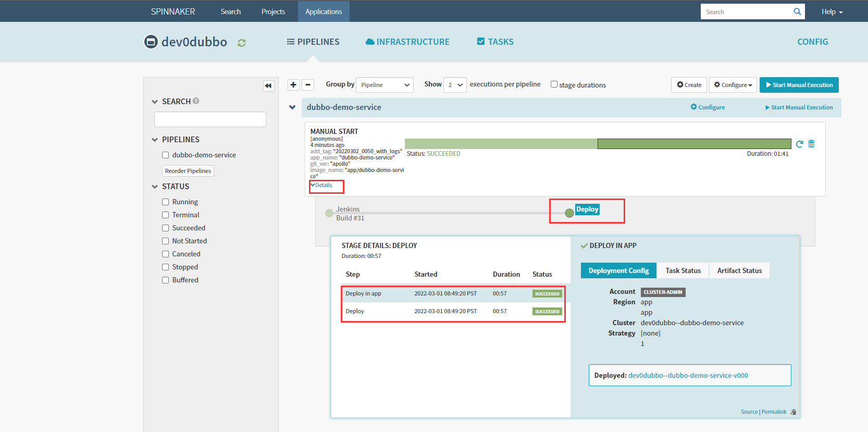The width and height of the screenshot is (868, 432).
Task: Collapse the SEARCH filter section
Action: click(x=155, y=102)
